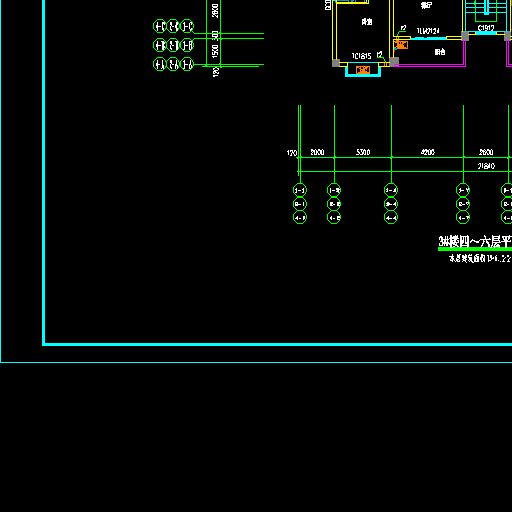Select the orange block beside the balcony
This screenshot has width=512, height=512.
click(x=401, y=45)
